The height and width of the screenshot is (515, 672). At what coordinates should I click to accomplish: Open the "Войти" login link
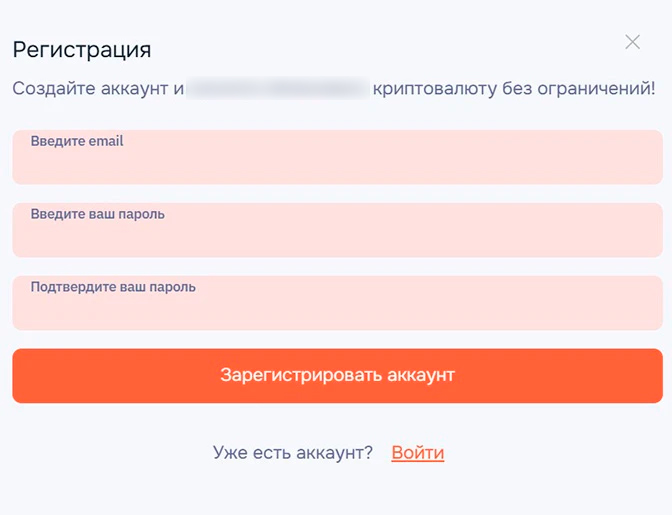pos(418,453)
